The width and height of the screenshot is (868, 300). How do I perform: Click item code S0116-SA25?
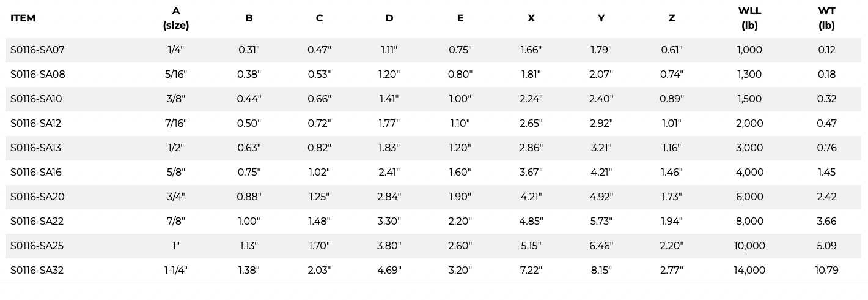37,246
